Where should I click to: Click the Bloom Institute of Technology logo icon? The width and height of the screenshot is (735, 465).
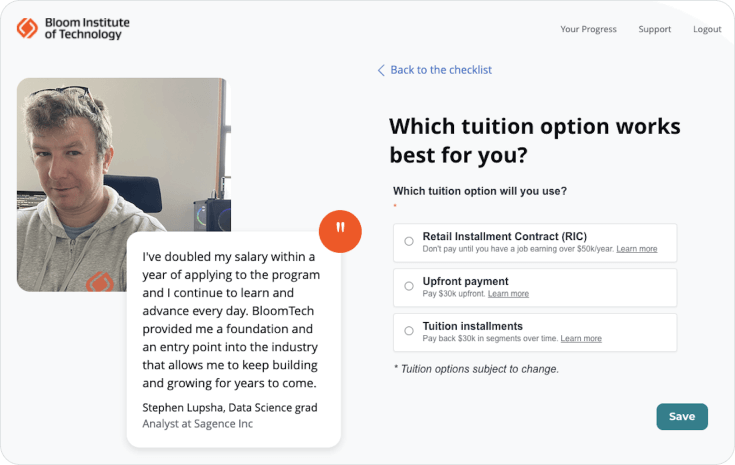click(x=27, y=28)
